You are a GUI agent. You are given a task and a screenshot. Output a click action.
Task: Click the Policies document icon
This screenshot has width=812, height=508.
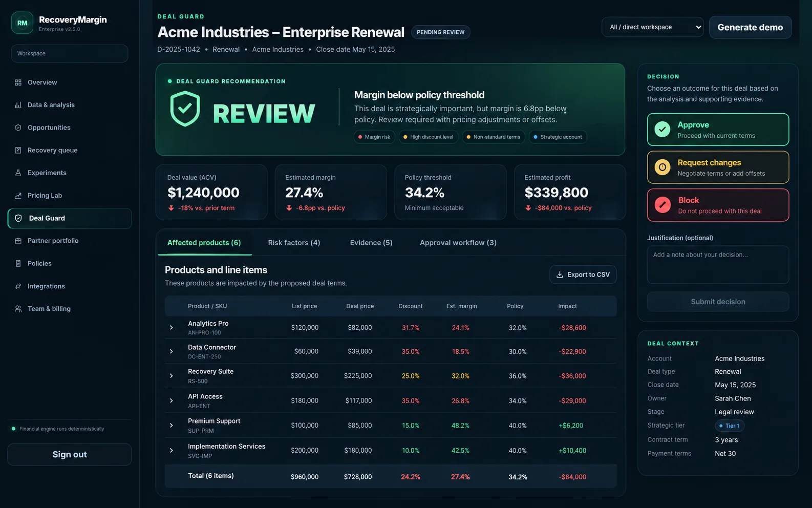point(18,263)
